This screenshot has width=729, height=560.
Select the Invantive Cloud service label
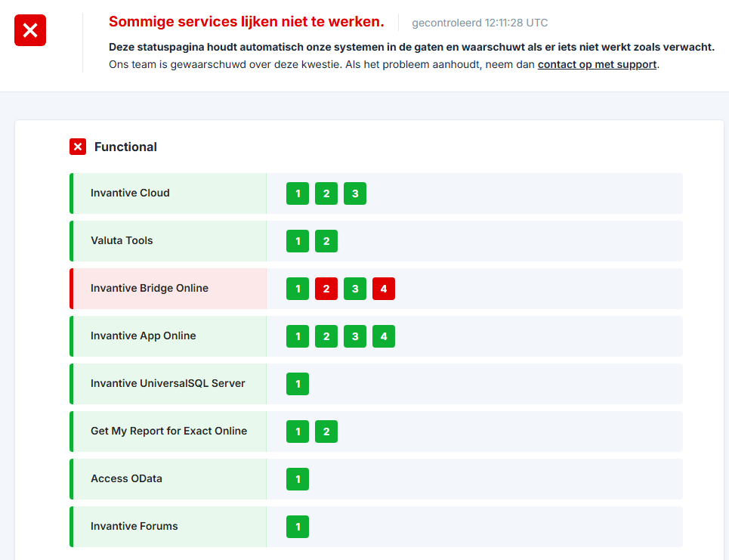(x=130, y=193)
